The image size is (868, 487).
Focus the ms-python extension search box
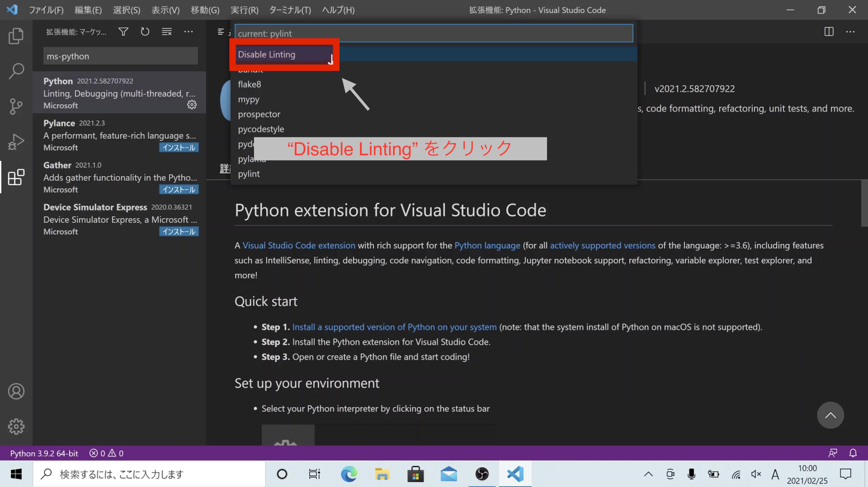coord(120,56)
